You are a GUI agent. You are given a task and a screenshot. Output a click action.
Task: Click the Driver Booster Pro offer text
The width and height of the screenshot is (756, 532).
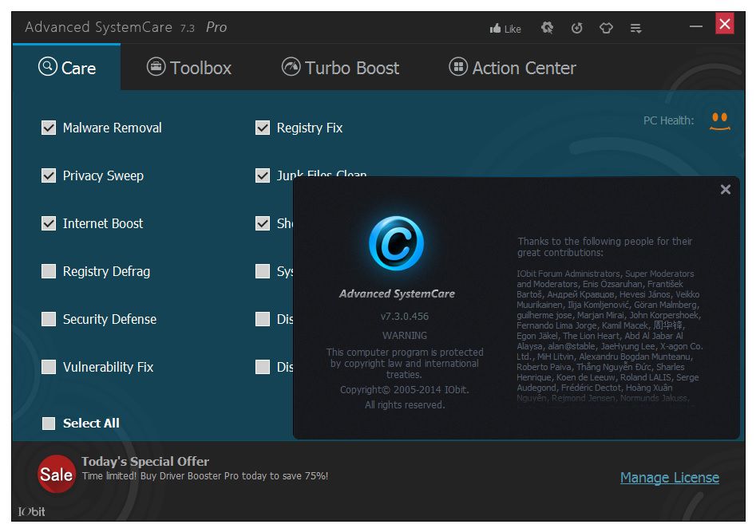pyautogui.click(x=205, y=476)
